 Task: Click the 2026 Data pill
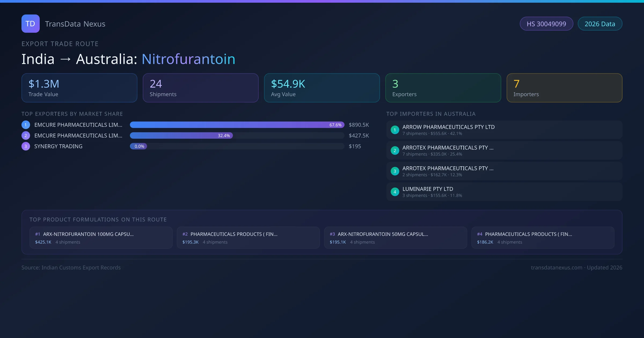(x=599, y=24)
